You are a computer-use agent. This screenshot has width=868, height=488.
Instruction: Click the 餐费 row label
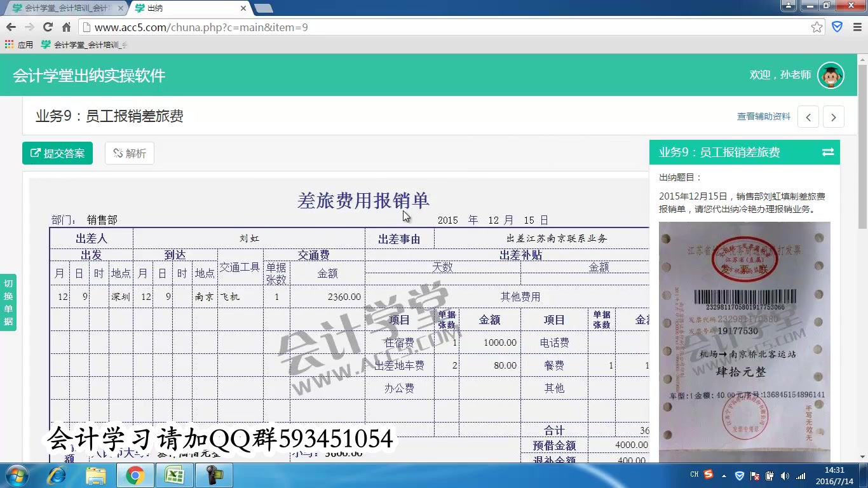point(554,365)
